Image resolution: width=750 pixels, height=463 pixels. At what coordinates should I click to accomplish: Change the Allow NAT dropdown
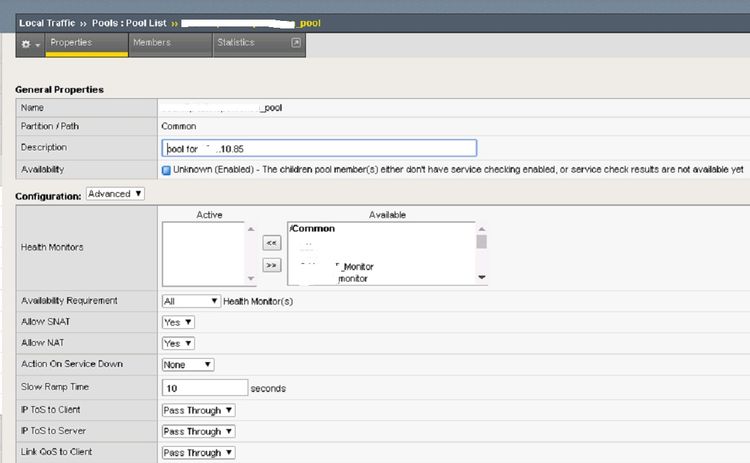tap(178, 343)
